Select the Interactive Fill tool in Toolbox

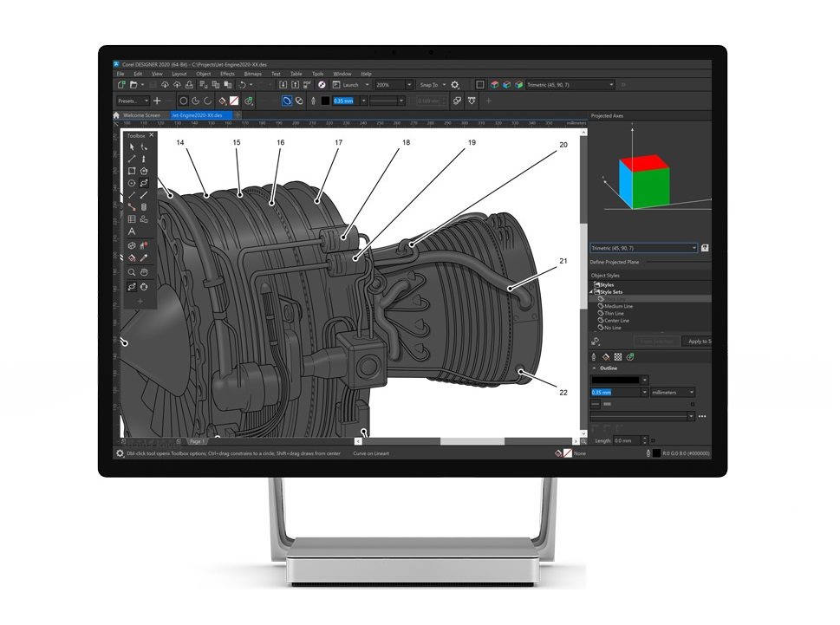(132, 258)
